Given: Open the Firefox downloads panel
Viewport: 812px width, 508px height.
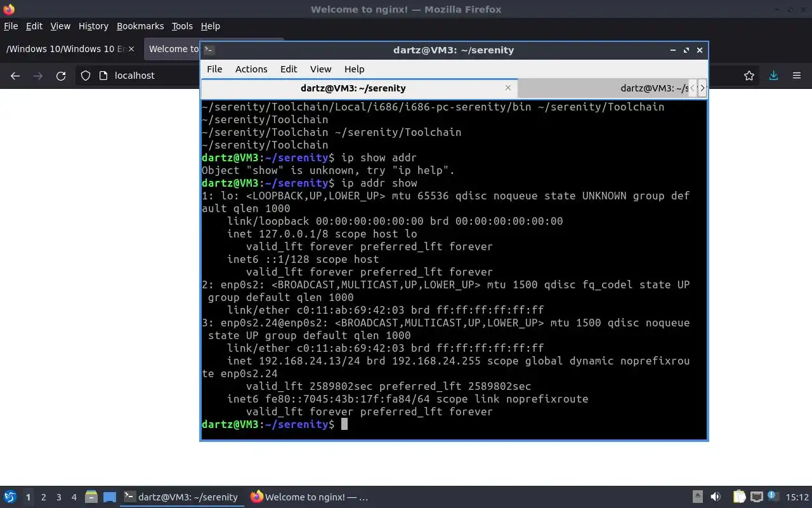Looking at the screenshot, I should point(773,76).
